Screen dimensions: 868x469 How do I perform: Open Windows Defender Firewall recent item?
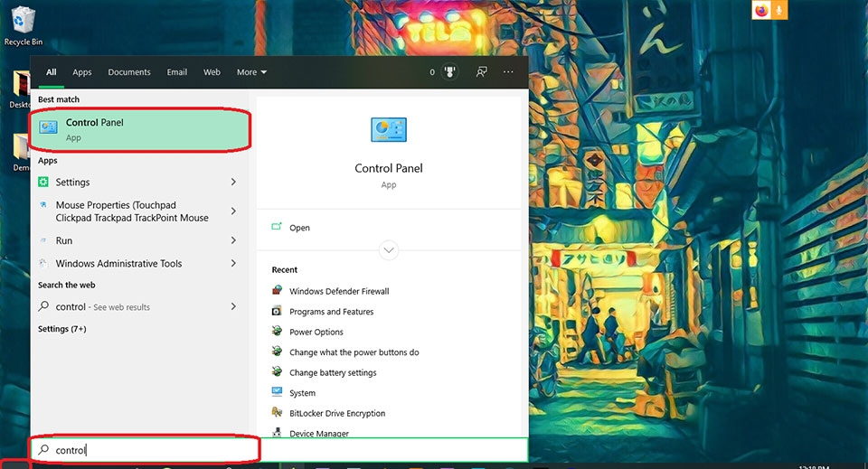[339, 291]
